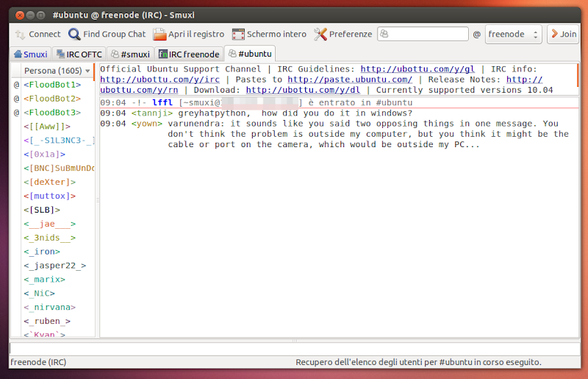Select user _NiC in the list
Image resolution: width=588 pixels, height=379 pixels.
tap(39, 293)
